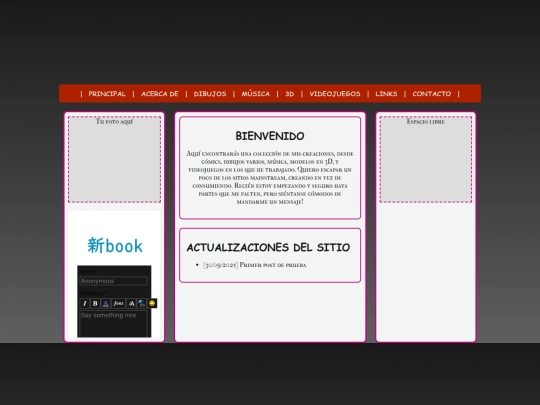
Task: Focus the 'Say something nice' message box
Action: pyautogui.click(x=114, y=323)
